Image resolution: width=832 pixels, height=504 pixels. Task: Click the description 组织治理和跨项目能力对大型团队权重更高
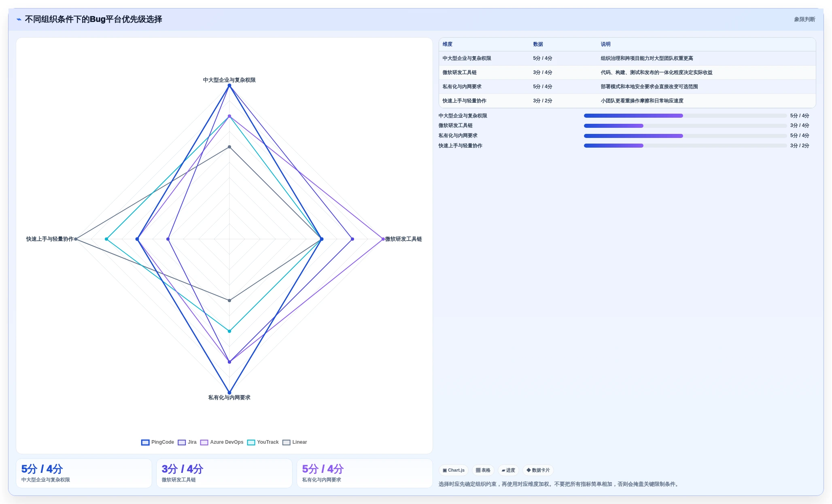647,58
